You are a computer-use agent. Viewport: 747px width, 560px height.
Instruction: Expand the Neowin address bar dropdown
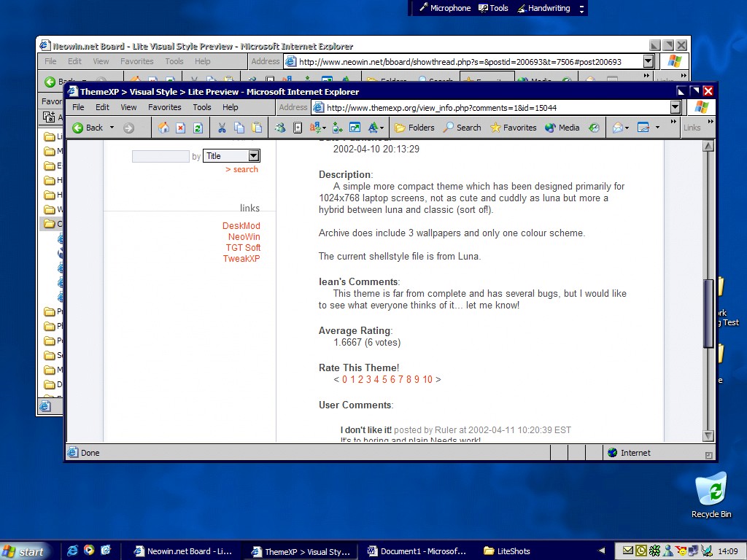[x=648, y=61]
